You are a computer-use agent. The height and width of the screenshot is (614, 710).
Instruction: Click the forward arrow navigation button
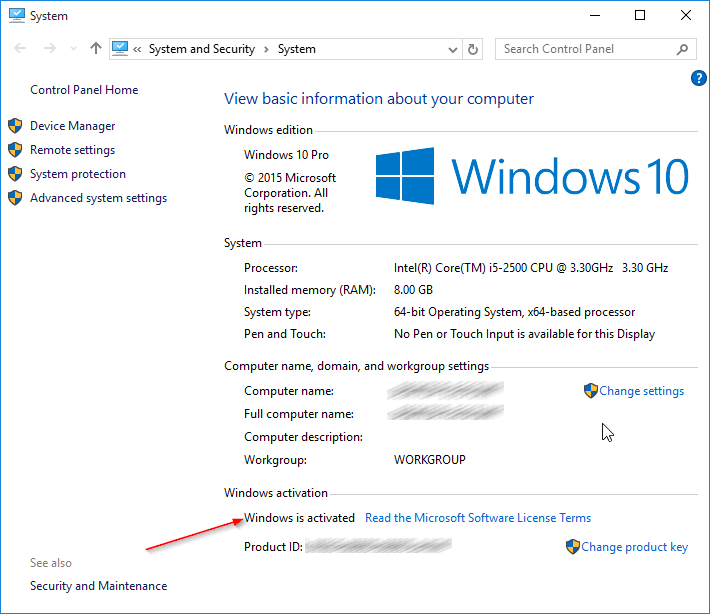coord(50,48)
